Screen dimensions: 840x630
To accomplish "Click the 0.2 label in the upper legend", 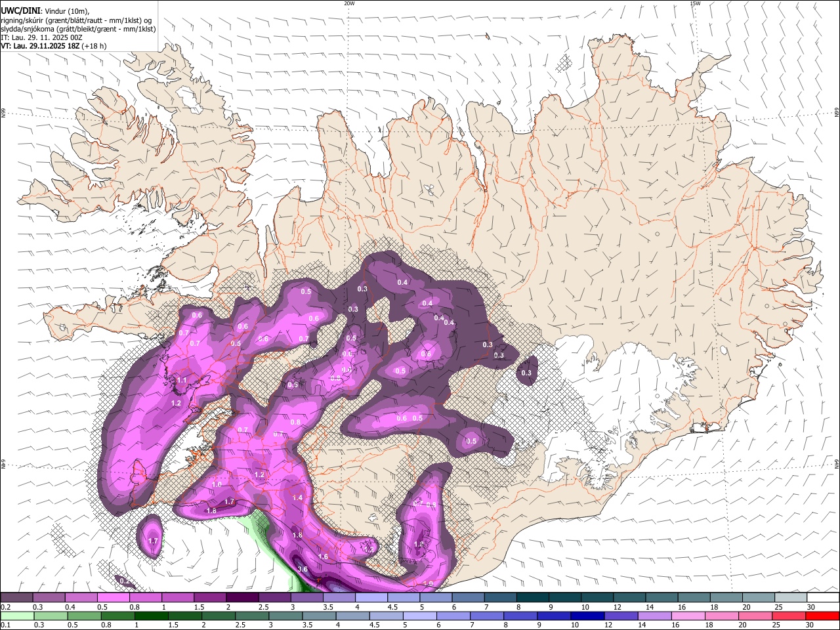I will tap(5, 607).
